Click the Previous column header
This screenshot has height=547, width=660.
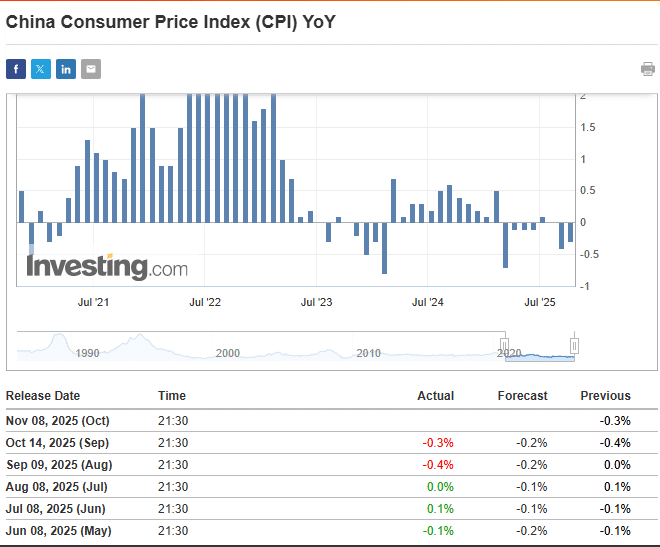pos(605,396)
